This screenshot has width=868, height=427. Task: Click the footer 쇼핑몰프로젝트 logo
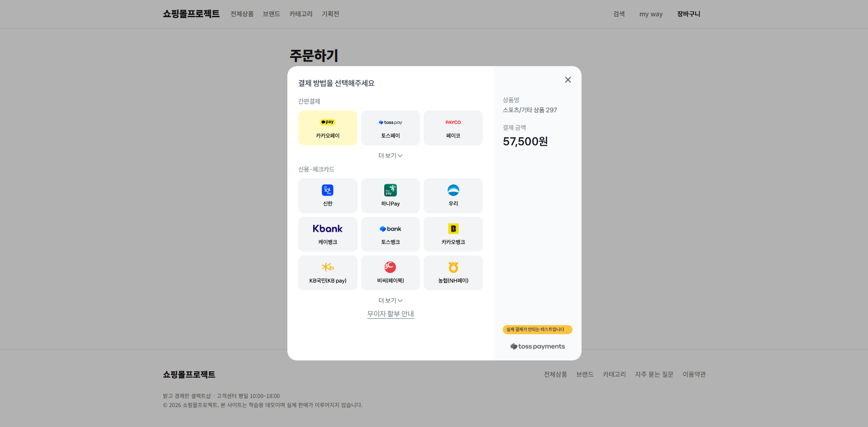(x=189, y=374)
